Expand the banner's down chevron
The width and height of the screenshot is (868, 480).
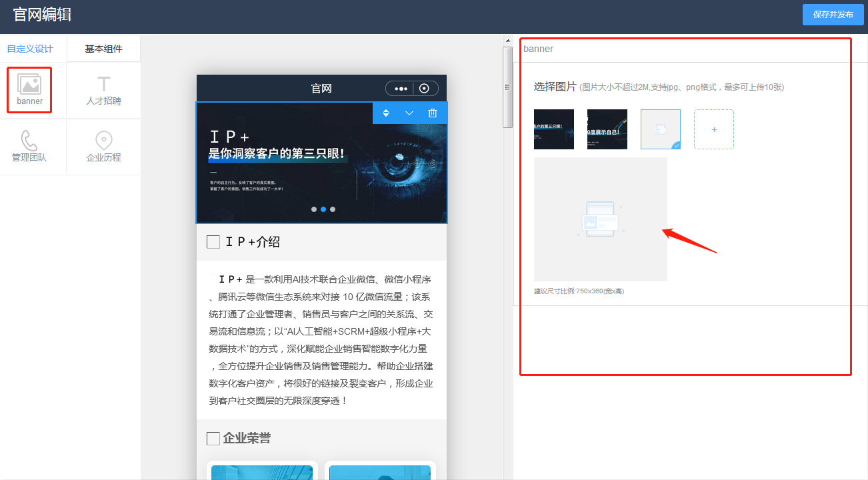409,113
